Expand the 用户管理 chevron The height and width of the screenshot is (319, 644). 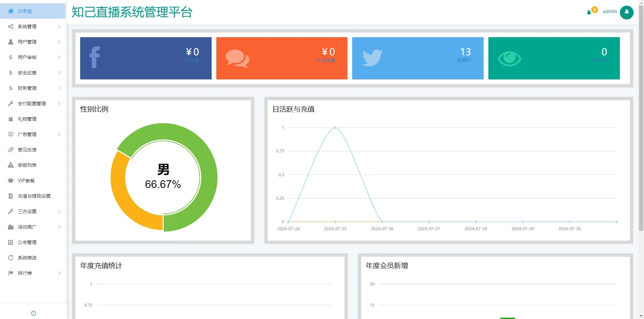pos(59,42)
